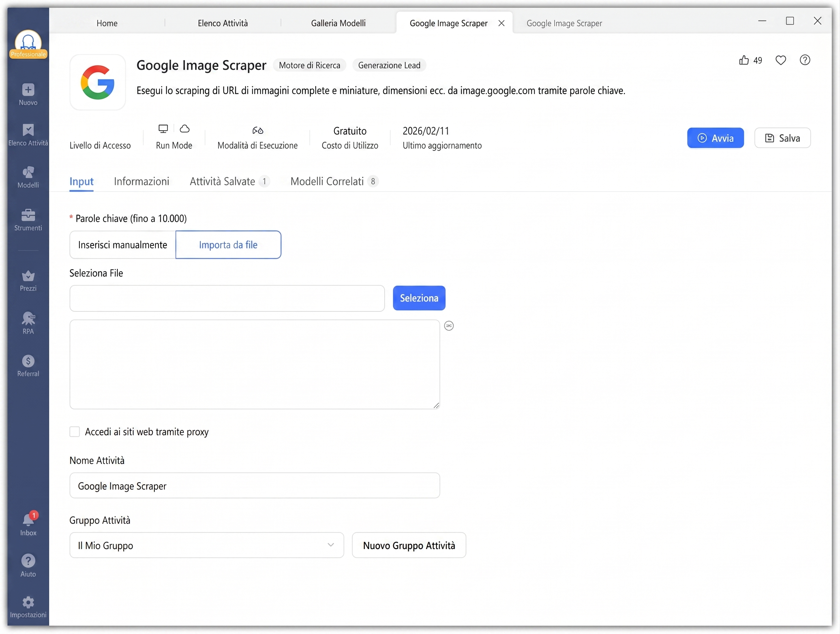This screenshot has width=840, height=634.
Task: Click the Seleziona file button
Action: click(x=419, y=298)
